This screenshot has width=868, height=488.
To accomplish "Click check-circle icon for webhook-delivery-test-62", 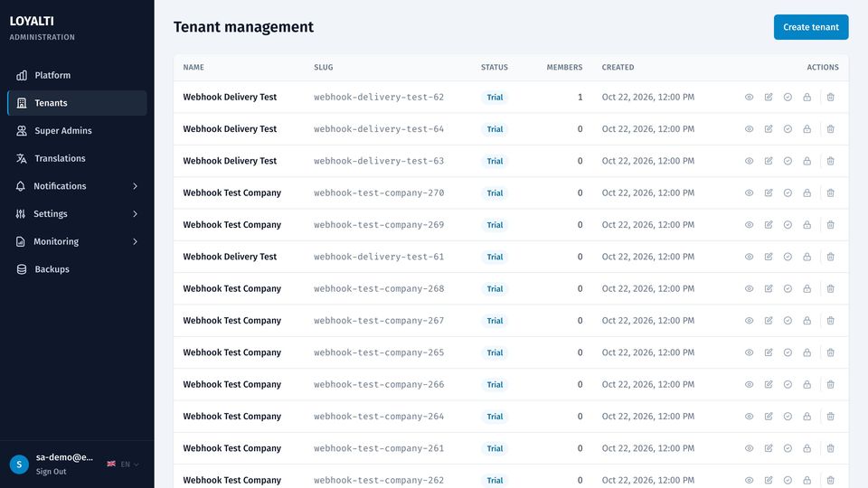I will [x=788, y=97].
